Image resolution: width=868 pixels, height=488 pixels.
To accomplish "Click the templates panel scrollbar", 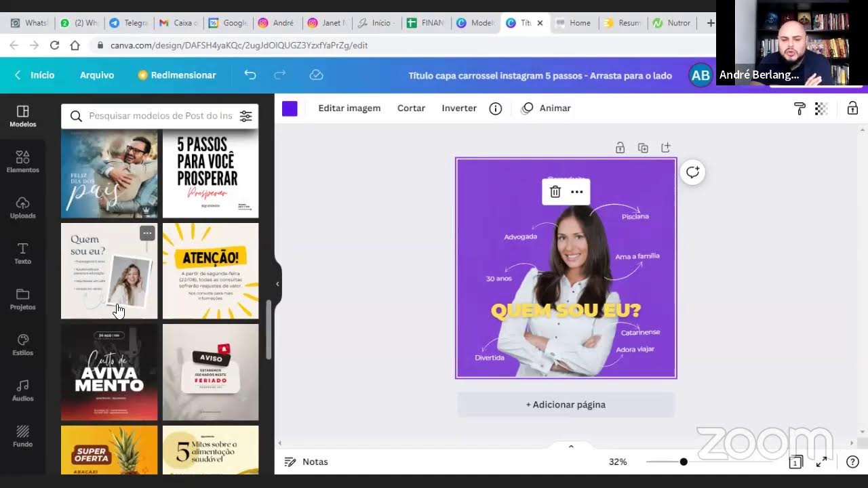I will click(x=269, y=330).
